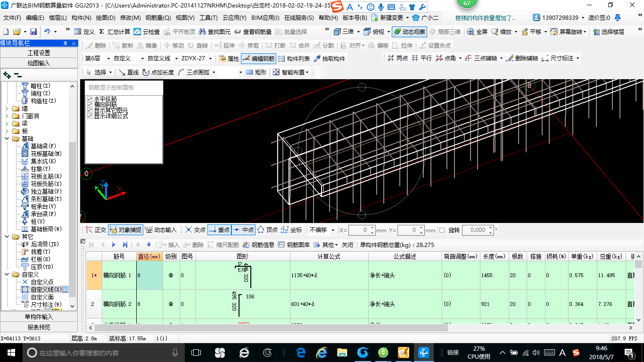Select 两点 two-point axis tool
The image size is (644, 362).
click(397, 58)
